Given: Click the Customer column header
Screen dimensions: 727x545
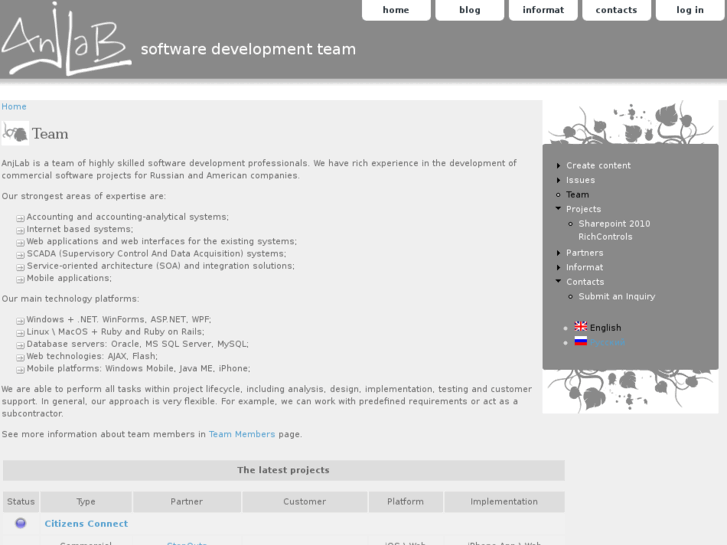Looking at the screenshot, I should coord(305,501).
